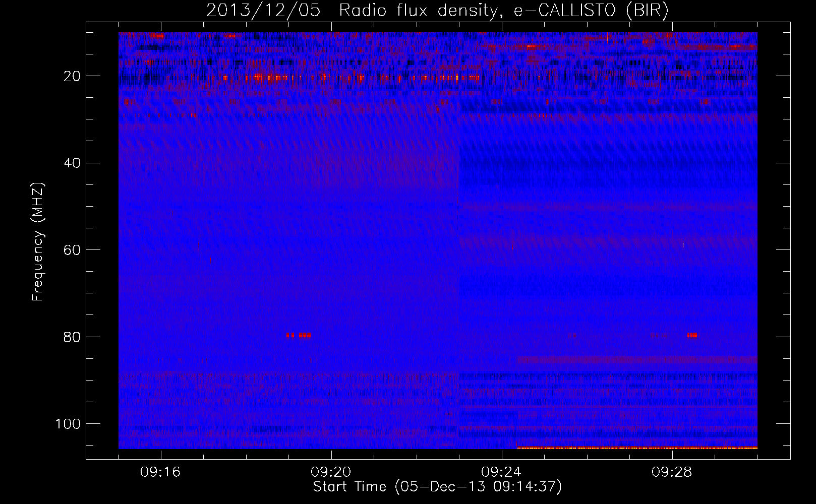Click the plot title "Radio flux density, e-CALLISTO (BIR)"
Image resolution: width=816 pixels, height=504 pixels.
[503, 11]
